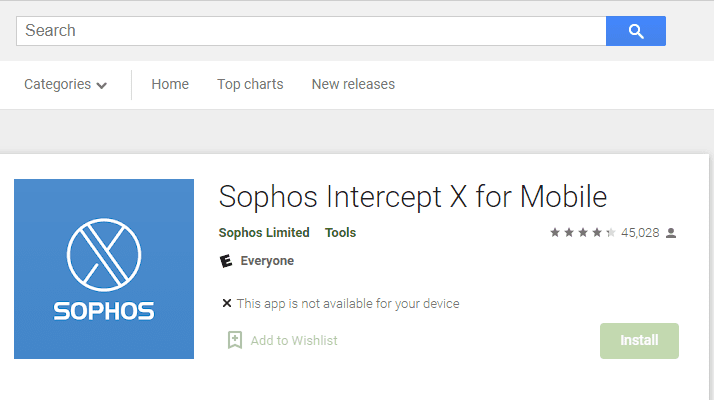714x400 pixels.
Task: Open the Sophos Limited developer link
Action: [x=264, y=233]
